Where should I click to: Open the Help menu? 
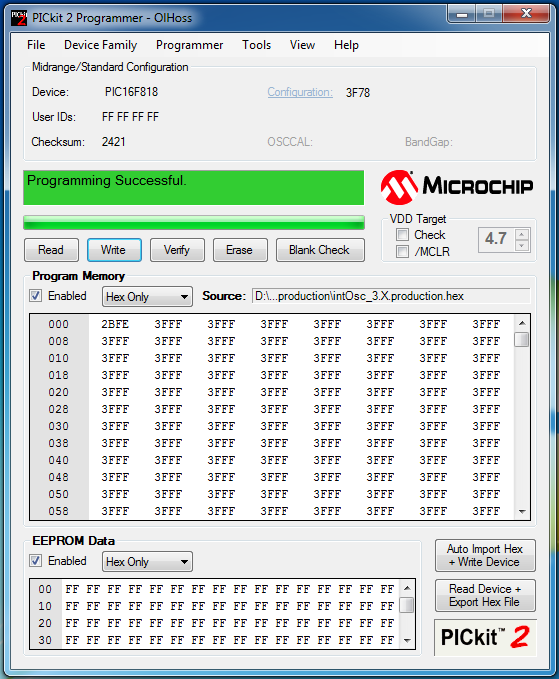346,45
